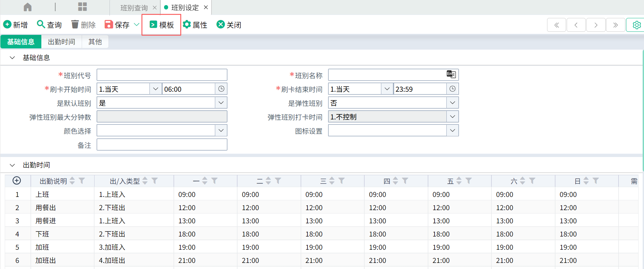Jump to the last record with double-right arrow
This screenshot has height=269, width=644.
tap(616, 25)
